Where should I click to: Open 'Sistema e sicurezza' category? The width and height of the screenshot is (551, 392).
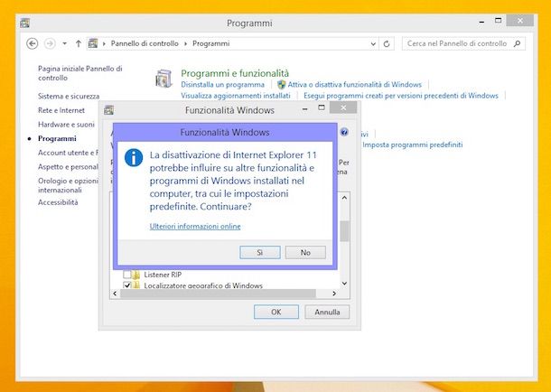69,96
